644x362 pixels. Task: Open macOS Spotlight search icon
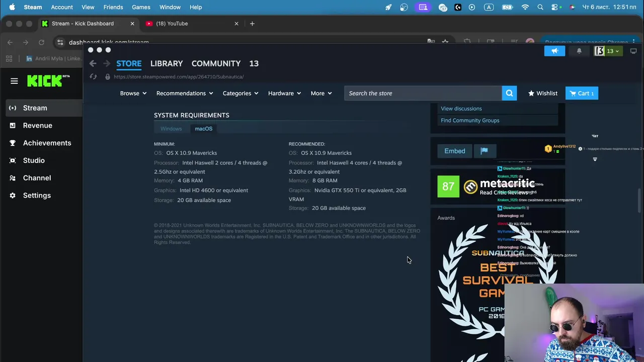click(x=540, y=7)
